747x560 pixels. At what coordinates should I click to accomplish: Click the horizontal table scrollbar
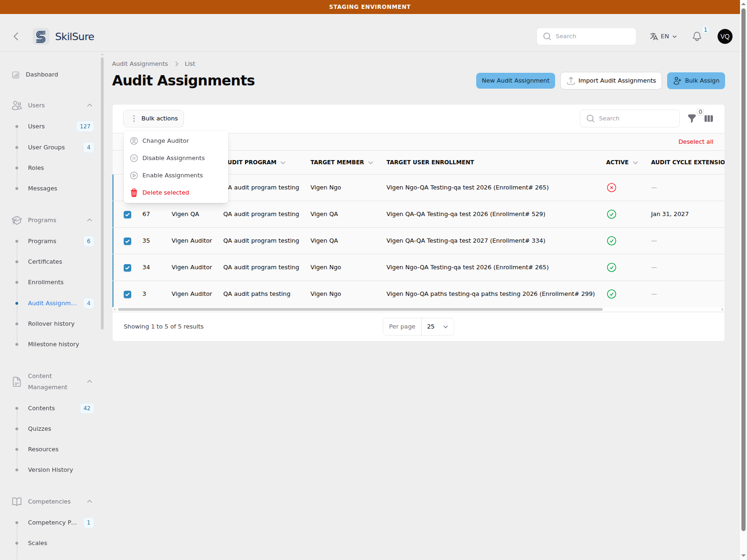click(360, 309)
